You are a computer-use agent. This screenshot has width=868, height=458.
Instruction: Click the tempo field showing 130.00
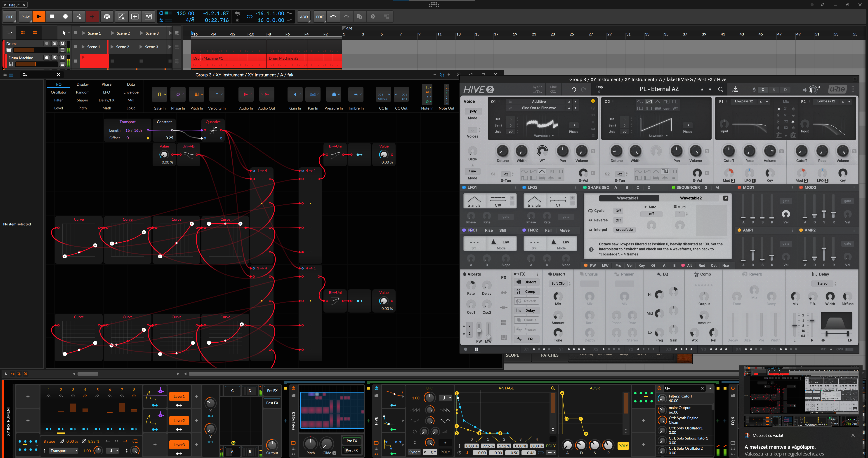(185, 14)
